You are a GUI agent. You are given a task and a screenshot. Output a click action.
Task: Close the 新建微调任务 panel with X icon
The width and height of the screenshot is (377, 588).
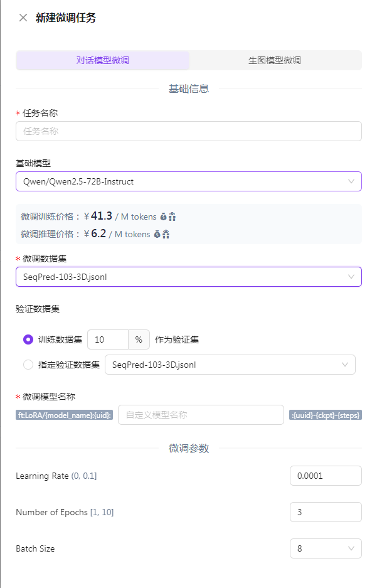(23, 18)
